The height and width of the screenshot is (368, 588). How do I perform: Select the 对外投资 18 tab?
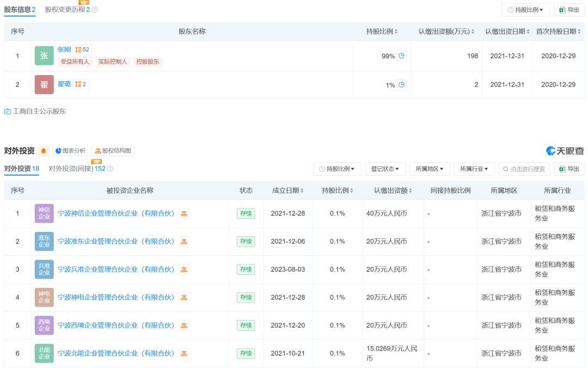pos(22,169)
